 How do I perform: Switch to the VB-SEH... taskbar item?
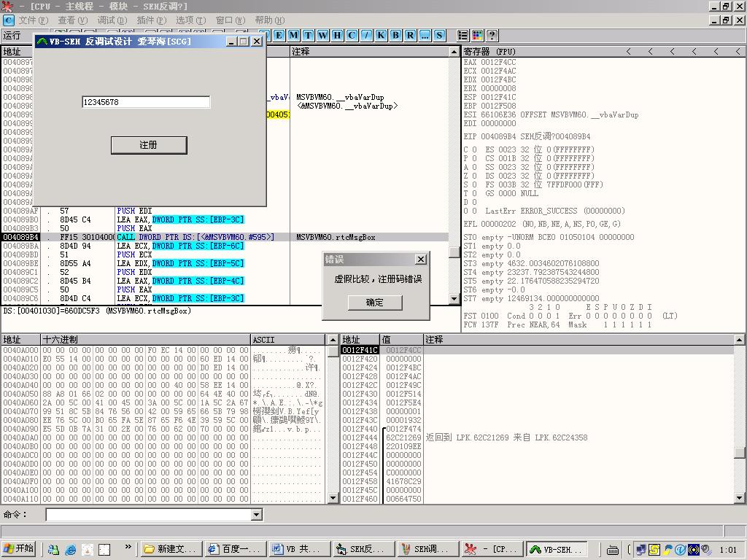(557, 549)
